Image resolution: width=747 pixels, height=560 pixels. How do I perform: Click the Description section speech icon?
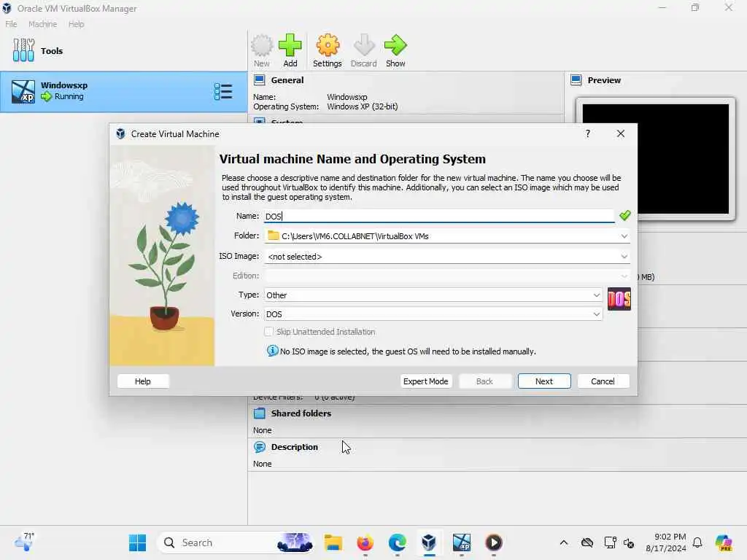pyautogui.click(x=259, y=447)
